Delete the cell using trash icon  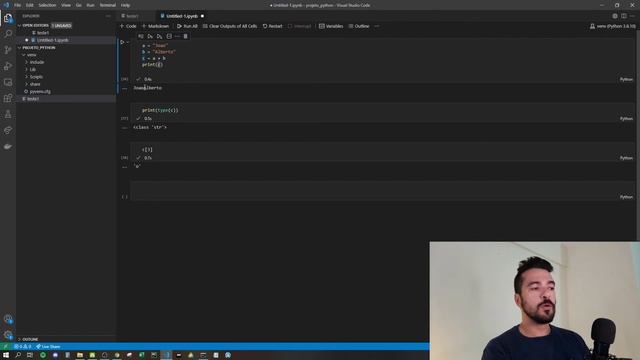(185, 36)
